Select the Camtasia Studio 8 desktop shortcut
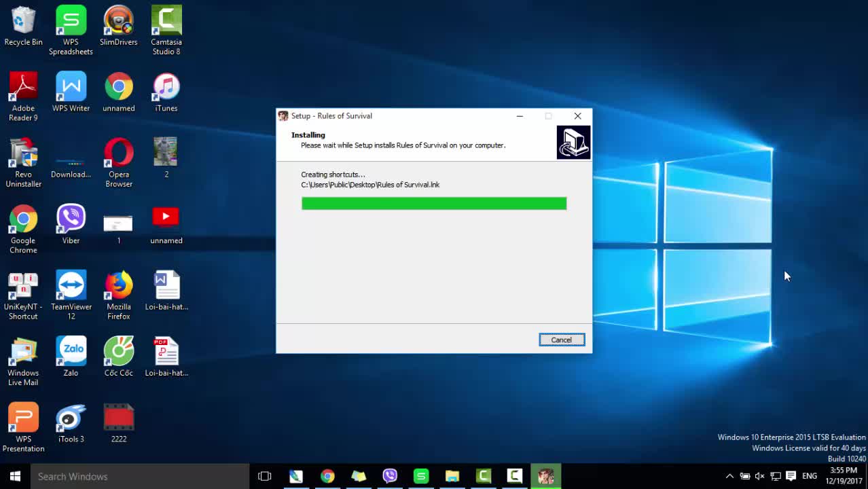The width and height of the screenshot is (868, 489). pyautogui.click(x=166, y=31)
